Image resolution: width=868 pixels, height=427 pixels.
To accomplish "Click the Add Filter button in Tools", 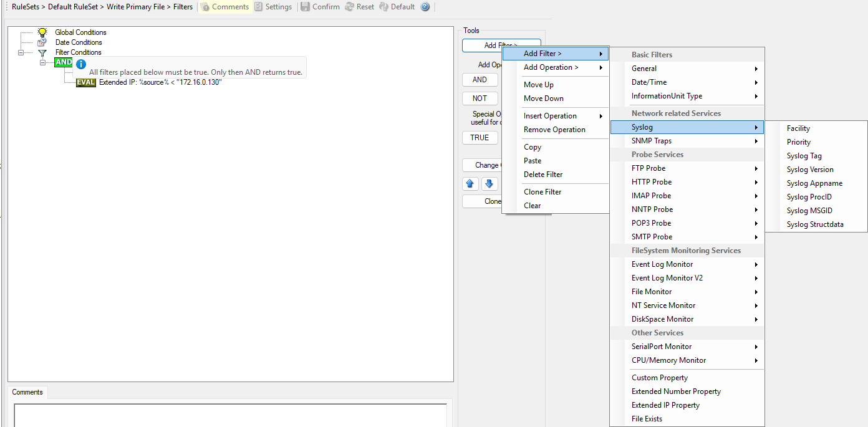I will tap(501, 46).
